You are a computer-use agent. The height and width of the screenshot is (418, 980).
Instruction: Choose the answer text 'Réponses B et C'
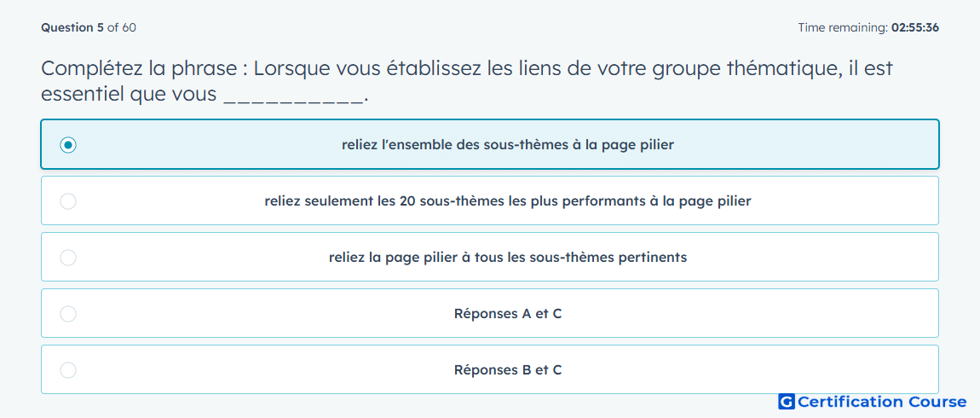(x=508, y=370)
